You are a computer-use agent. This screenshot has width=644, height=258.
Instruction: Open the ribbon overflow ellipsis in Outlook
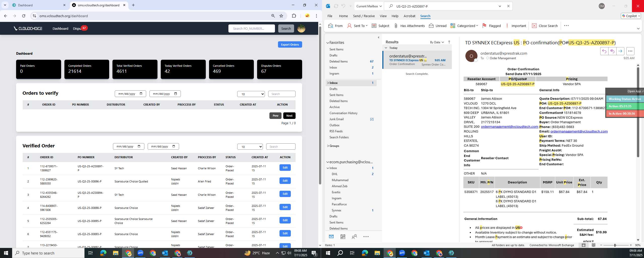(566, 26)
